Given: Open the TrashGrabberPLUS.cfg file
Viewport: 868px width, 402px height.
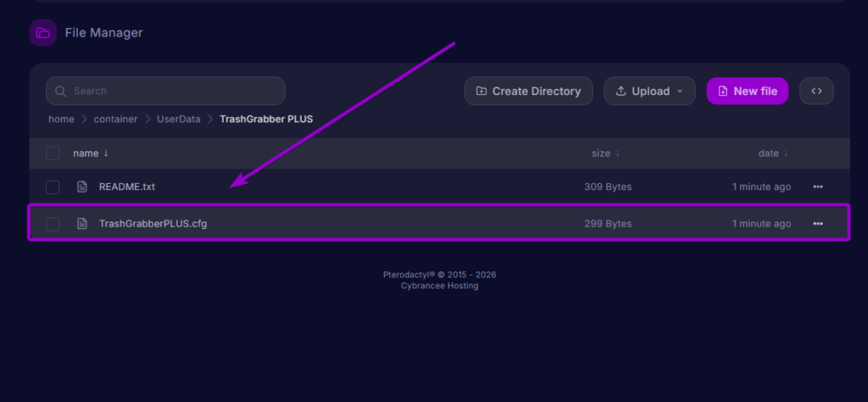Looking at the screenshot, I should click(153, 224).
